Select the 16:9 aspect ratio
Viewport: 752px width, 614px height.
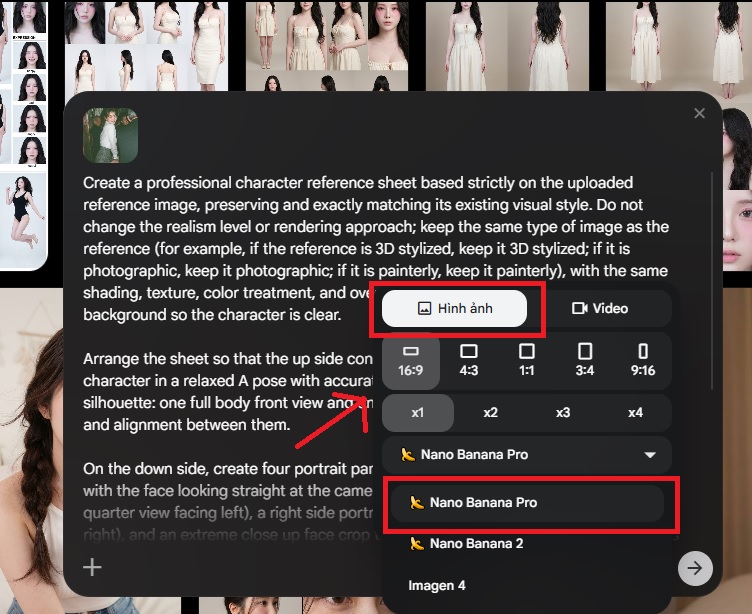click(x=410, y=361)
